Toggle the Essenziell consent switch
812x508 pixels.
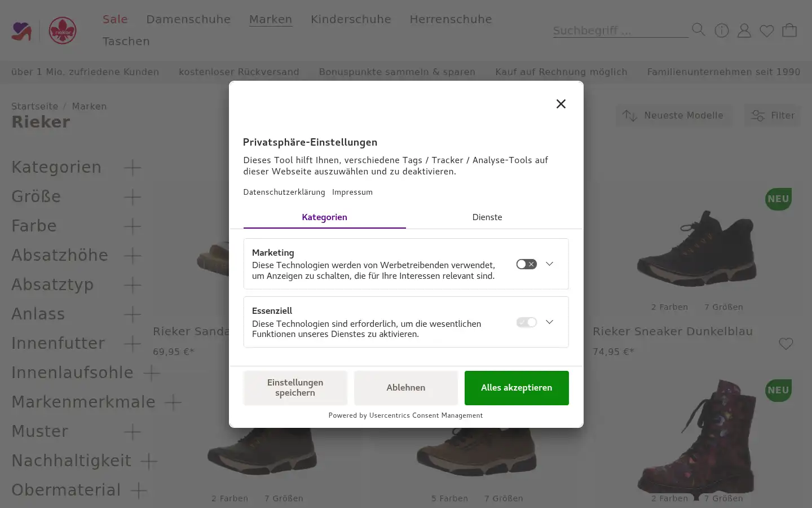pyautogui.click(x=526, y=322)
